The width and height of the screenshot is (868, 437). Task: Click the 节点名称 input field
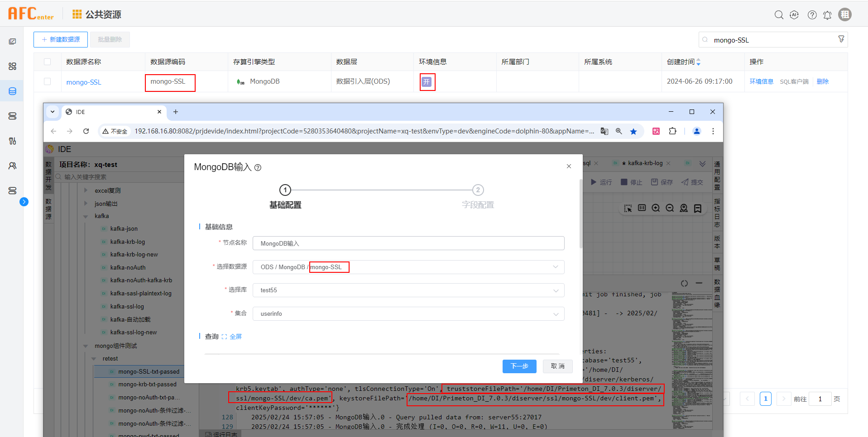[x=408, y=243]
